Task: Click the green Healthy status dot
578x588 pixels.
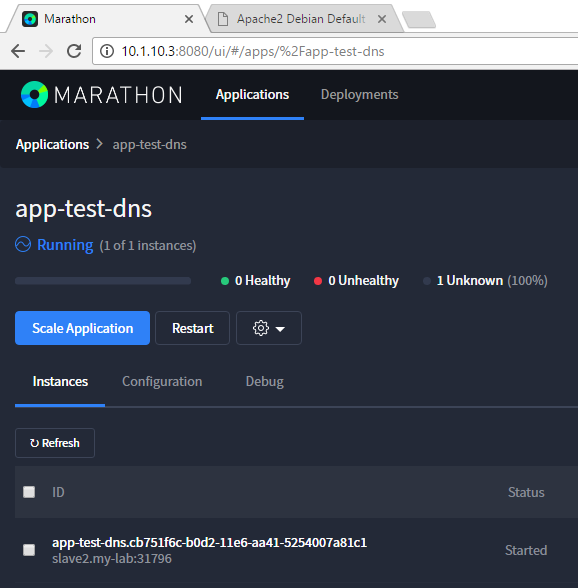Action: 225,281
